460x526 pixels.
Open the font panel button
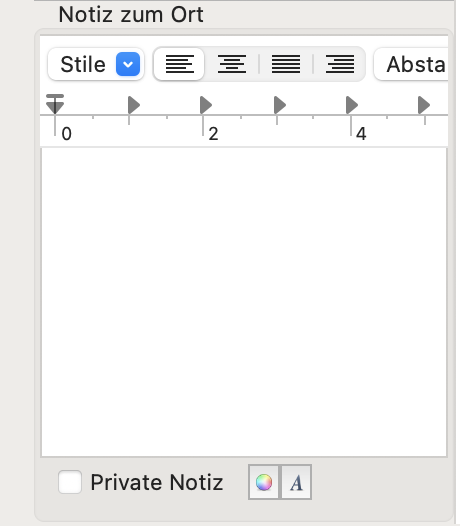[x=296, y=482]
